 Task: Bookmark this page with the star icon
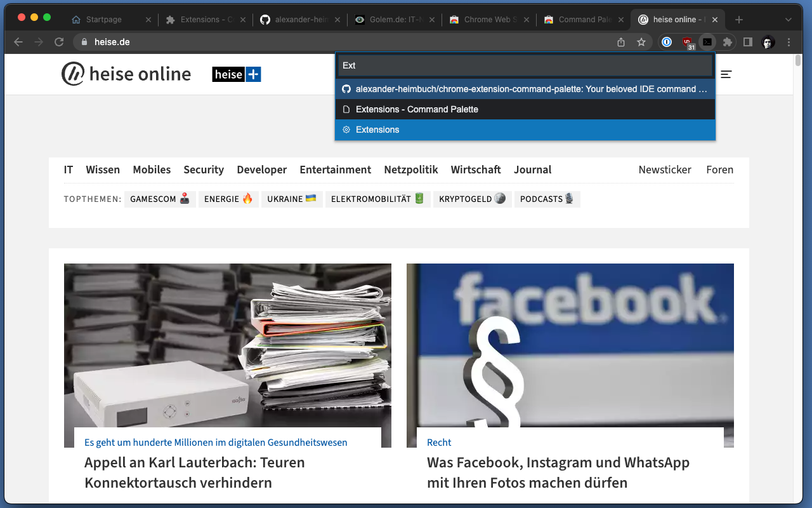pyautogui.click(x=641, y=42)
